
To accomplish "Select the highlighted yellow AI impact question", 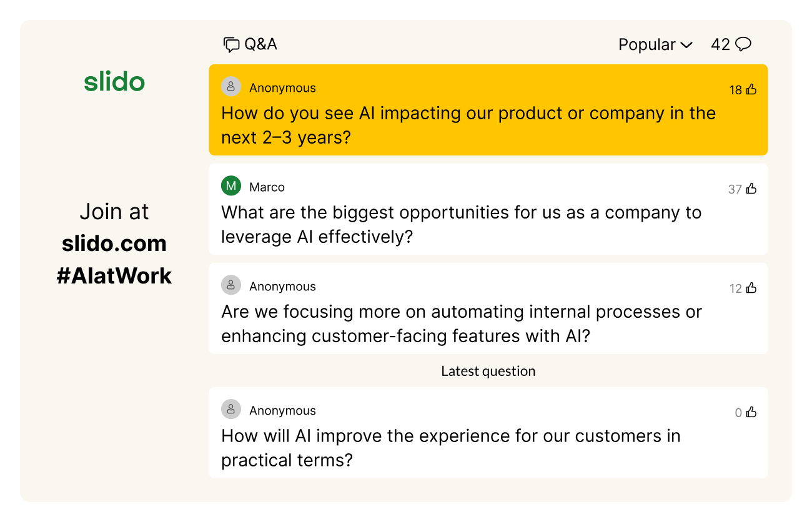I will coord(468,125).
